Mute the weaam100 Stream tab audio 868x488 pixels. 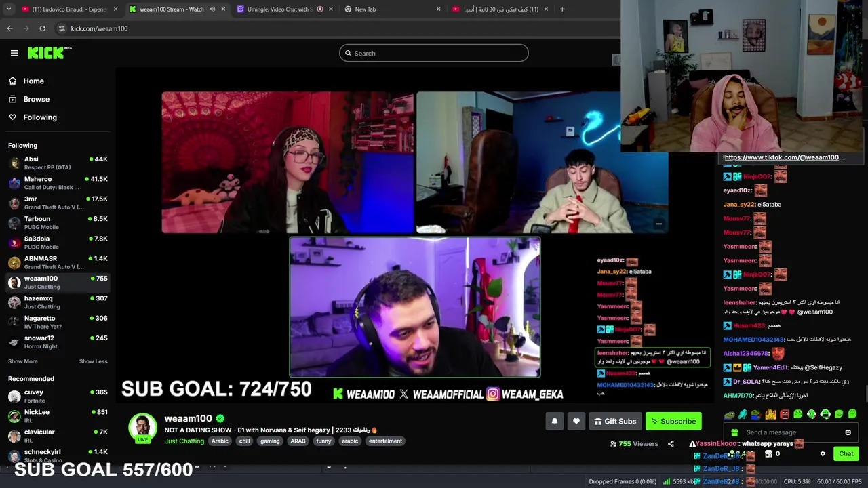[212, 9]
